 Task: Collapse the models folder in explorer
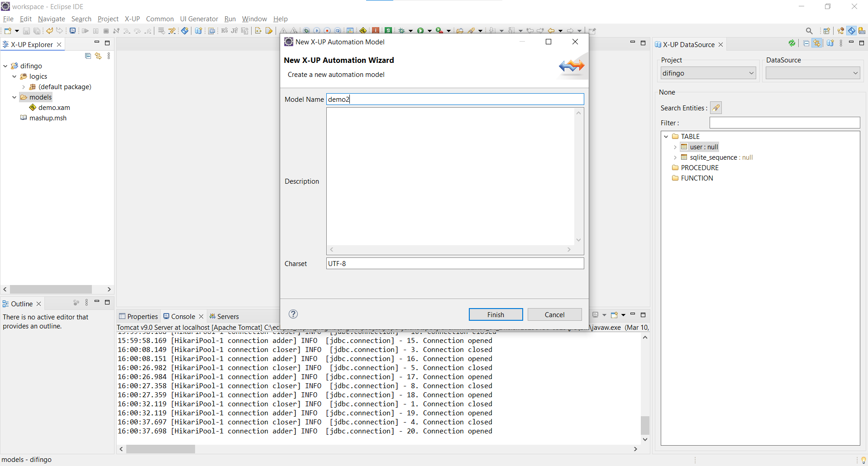pyautogui.click(x=14, y=97)
